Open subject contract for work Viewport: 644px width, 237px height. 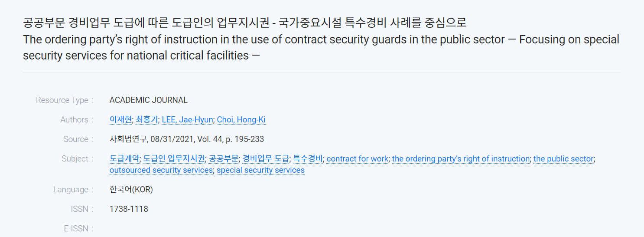[357, 159]
